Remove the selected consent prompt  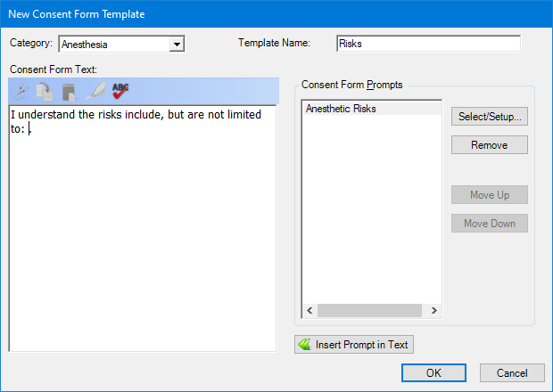tap(490, 144)
